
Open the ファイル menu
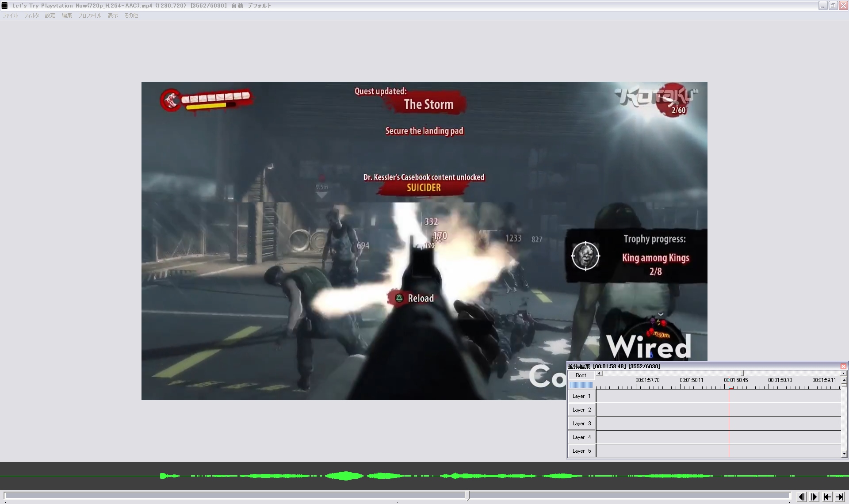point(10,15)
